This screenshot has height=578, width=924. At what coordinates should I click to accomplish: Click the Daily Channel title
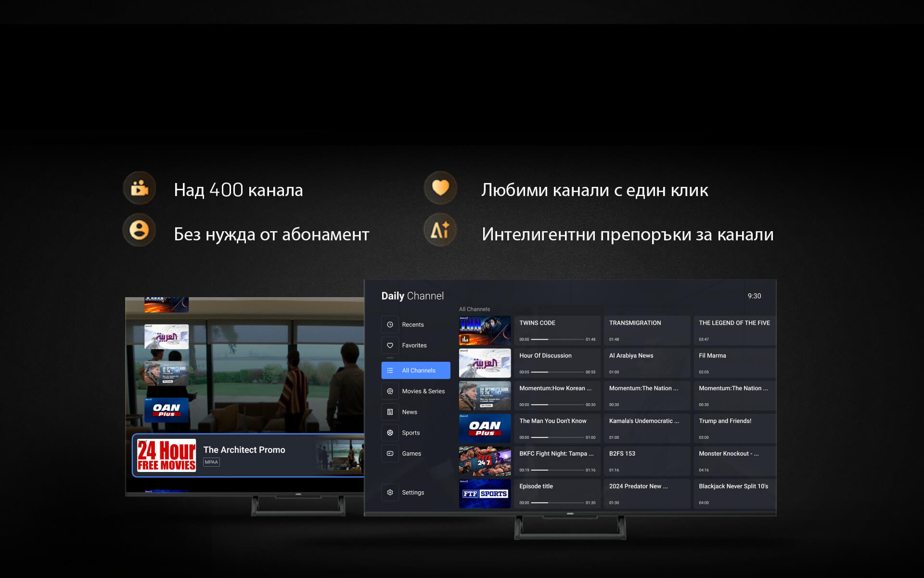412,296
